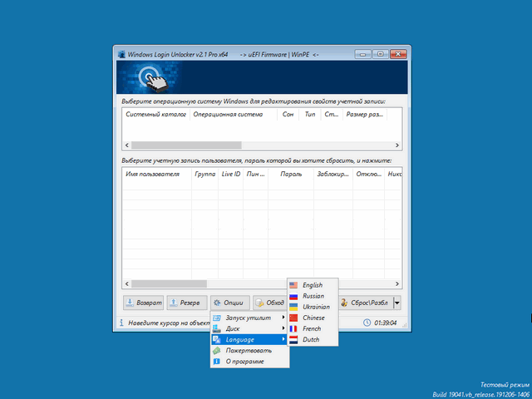532x399 pixels.
Task: Click the Обход button
Action: tap(270, 303)
